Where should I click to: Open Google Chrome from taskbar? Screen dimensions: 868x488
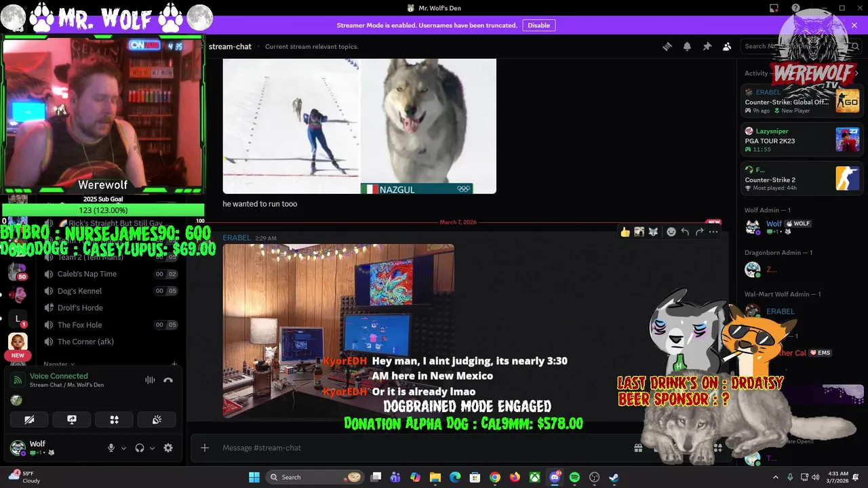495,477
